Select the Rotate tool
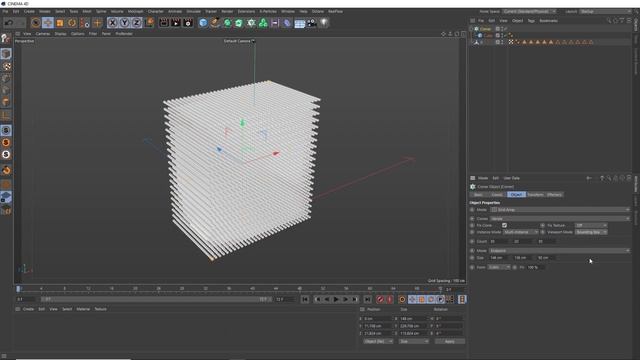The height and width of the screenshot is (360, 640). coord(72,23)
